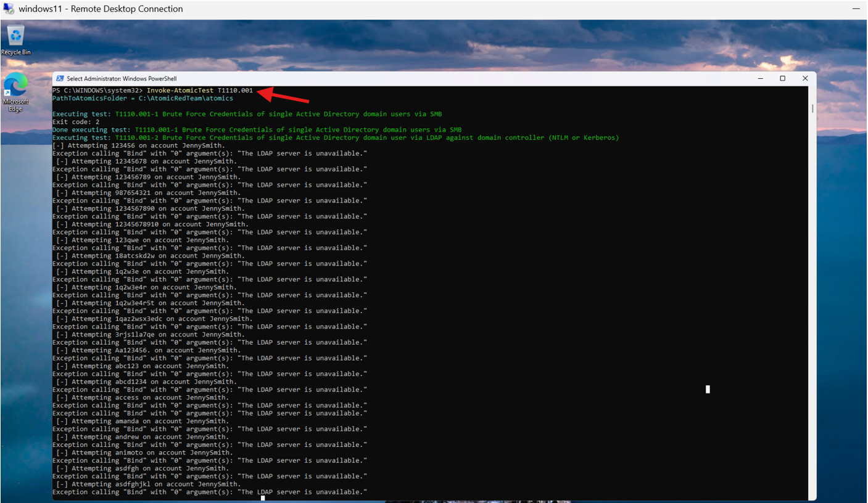Click the 'Attempting 1q2w3e on account' line
This screenshot has height=503, width=868.
[x=143, y=271]
